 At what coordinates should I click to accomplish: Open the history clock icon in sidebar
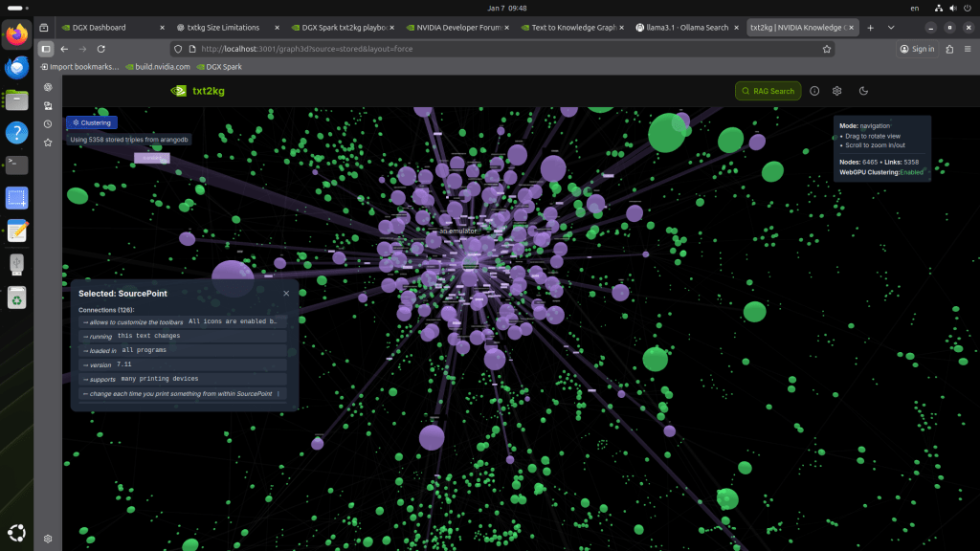(48, 124)
